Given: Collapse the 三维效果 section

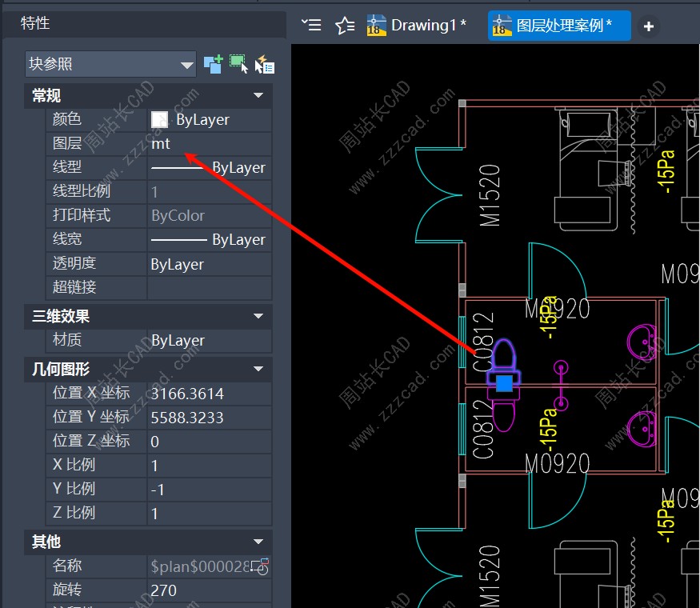Looking at the screenshot, I should (x=258, y=317).
